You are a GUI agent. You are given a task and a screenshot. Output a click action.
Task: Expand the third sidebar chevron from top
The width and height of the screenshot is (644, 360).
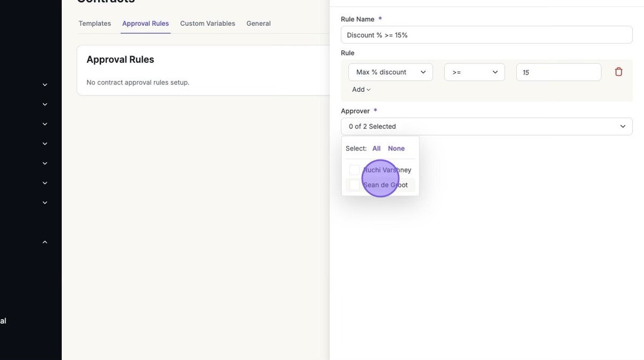coord(45,124)
